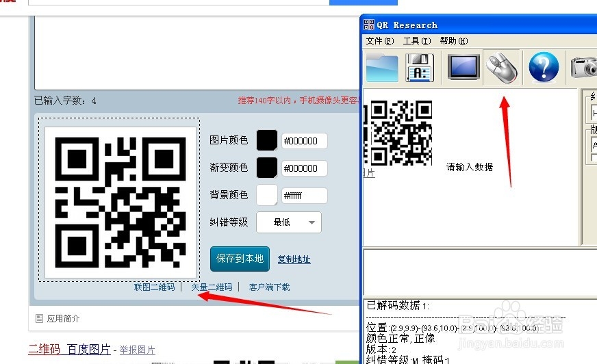Open the 联图二维码 link

(x=154, y=287)
